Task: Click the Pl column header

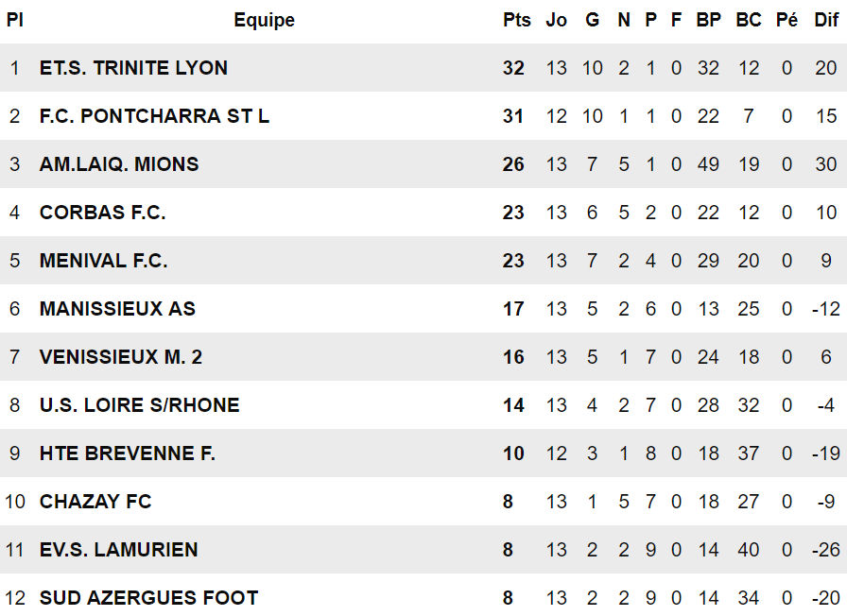Action: (14, 20)
